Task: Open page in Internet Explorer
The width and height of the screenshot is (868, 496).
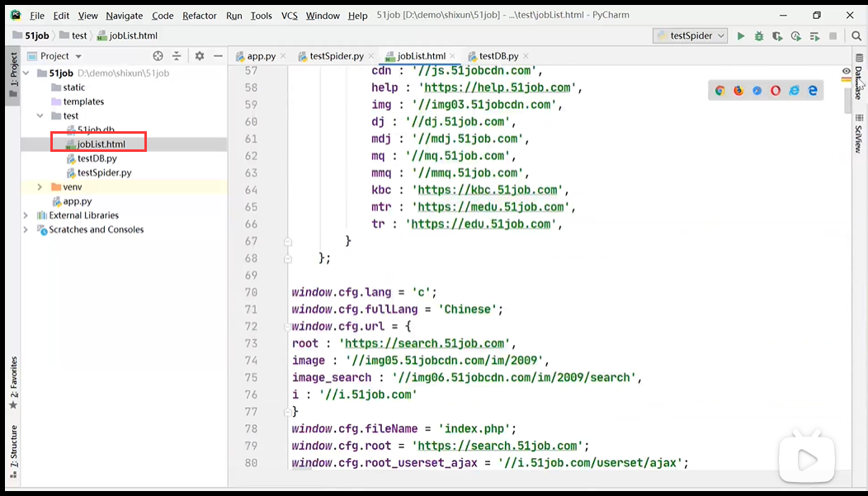Action: (x=794, y=91)
